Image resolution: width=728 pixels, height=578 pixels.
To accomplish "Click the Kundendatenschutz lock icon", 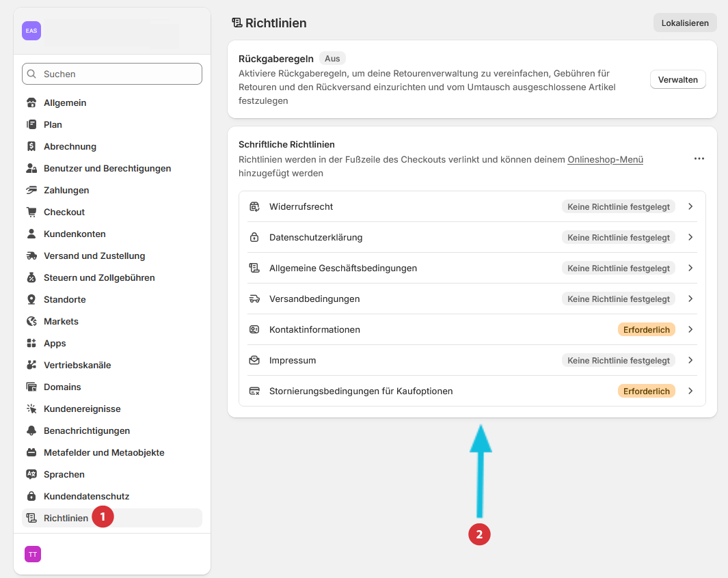I will coord(31,497).
